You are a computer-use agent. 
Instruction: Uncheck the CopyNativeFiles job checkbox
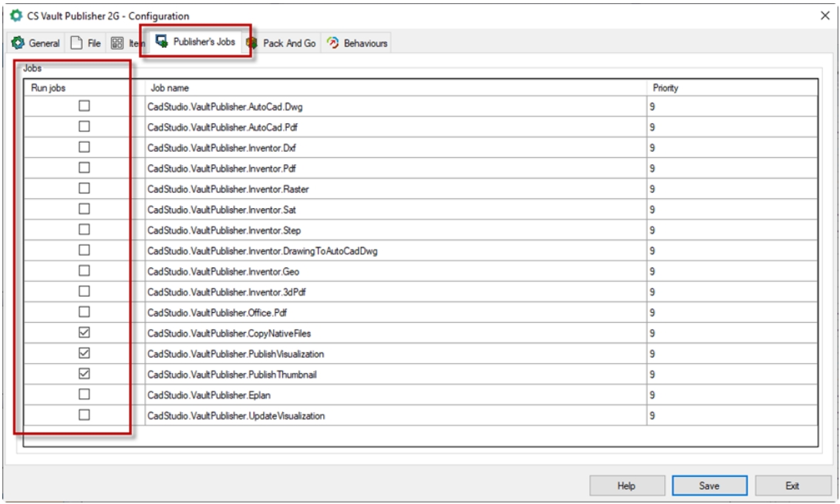tap(84, 333)
